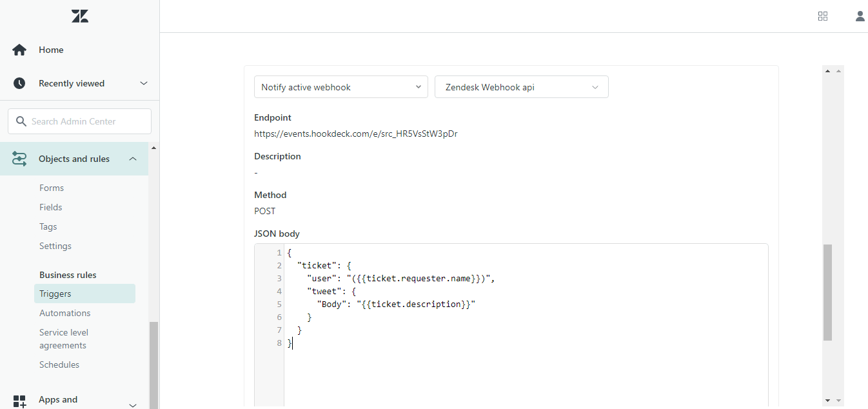868x409 pixels.
Task: Select Triggers in the Business rules menu
Action: tap(55, 294)
